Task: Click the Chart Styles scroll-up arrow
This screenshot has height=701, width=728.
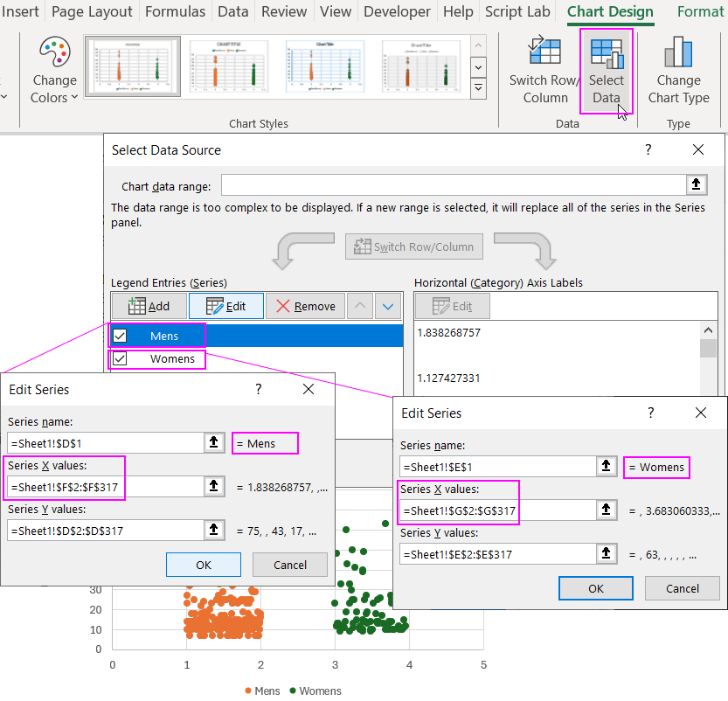Action: (x=477, y=45)
